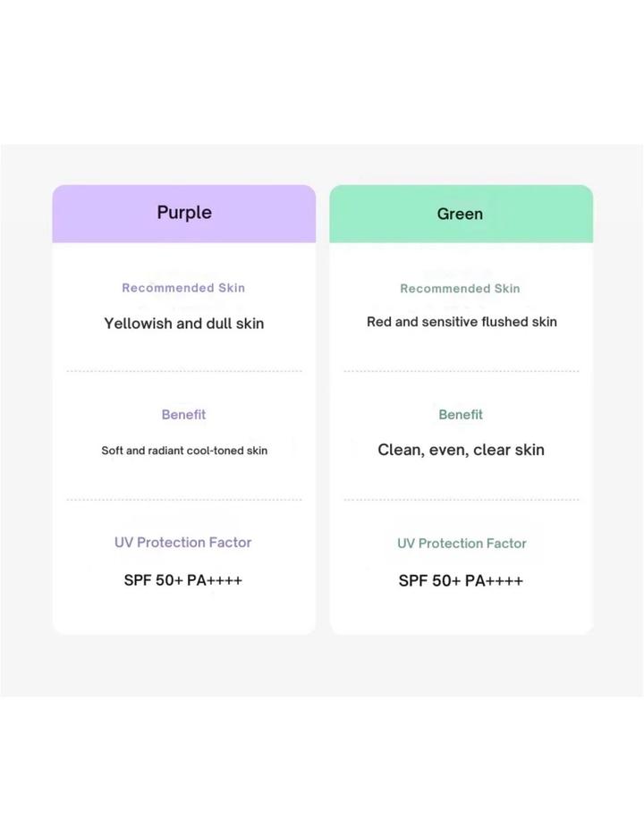Click the Benefit label in Purple card
This screenshot has width=644, height=819.
click(x=183, y=415)
